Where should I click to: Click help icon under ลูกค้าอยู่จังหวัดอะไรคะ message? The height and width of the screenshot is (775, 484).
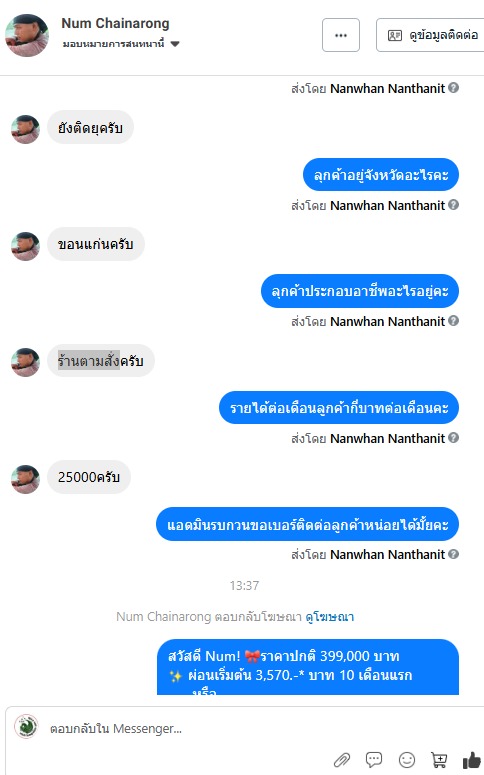point(453,205)
